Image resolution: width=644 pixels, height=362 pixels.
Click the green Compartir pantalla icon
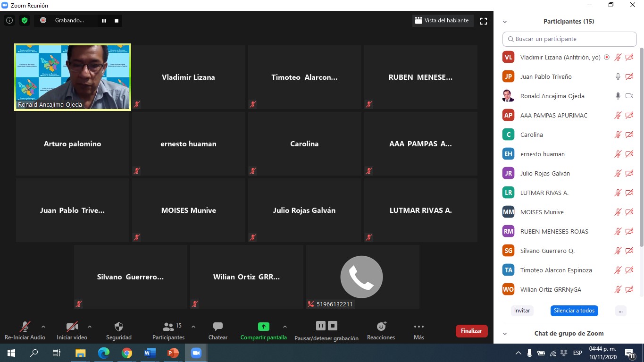tap(263, 327)
